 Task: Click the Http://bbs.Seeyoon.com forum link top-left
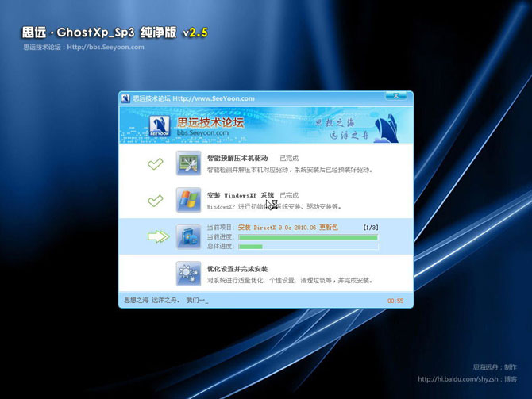coord(106,47)
